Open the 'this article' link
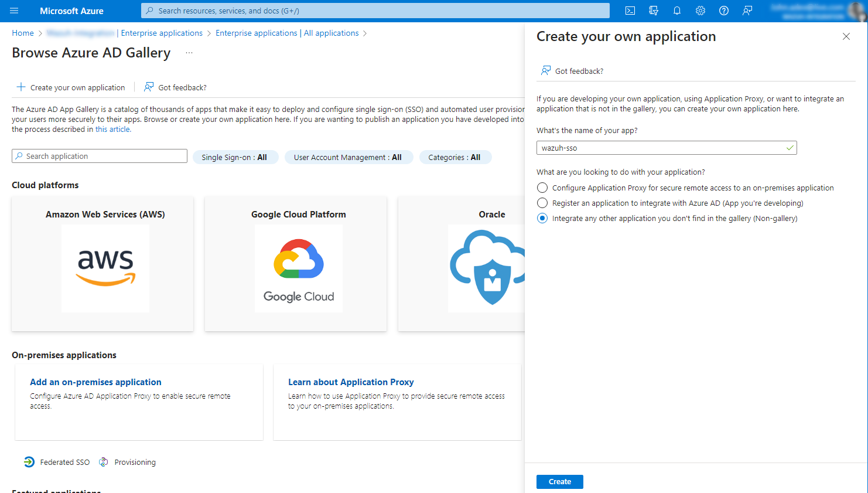Screen dimensions: 868x493 click(x=112, y=129)
